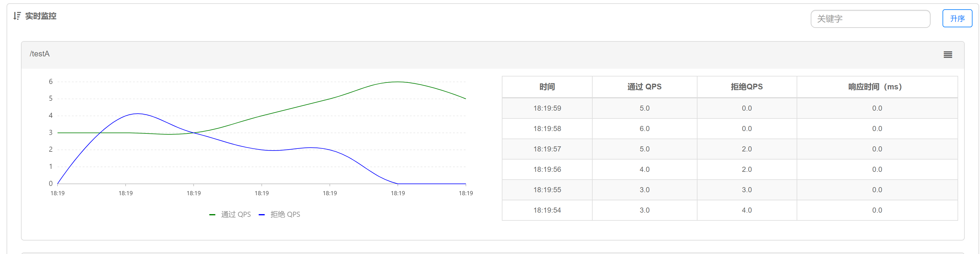Image resolution: width=980 pixels, height=254 pixels.
Task: Open the /testA chart hamburger menu
Action: pos(948,55)
